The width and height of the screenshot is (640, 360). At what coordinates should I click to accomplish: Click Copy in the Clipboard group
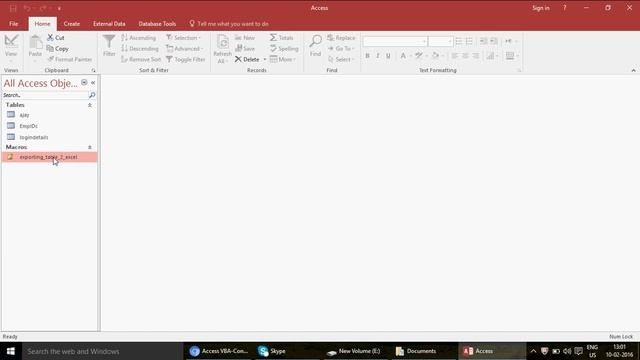click(x=58, y=49)
